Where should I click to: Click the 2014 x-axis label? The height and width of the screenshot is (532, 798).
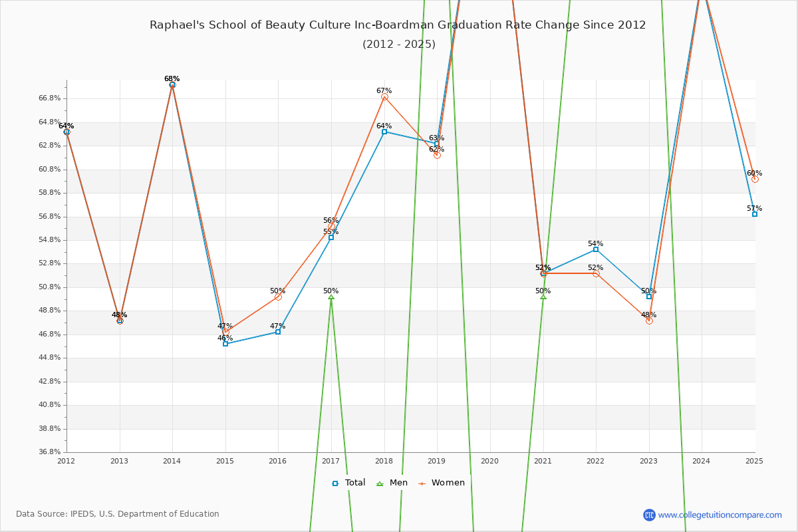tap(172, 461)
